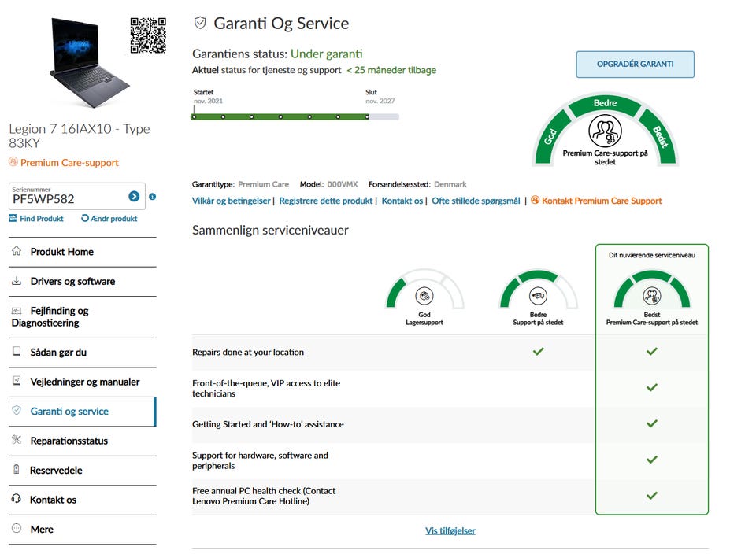
Task: Open Ofte stillede spørgsmål link
Action: 476,201
